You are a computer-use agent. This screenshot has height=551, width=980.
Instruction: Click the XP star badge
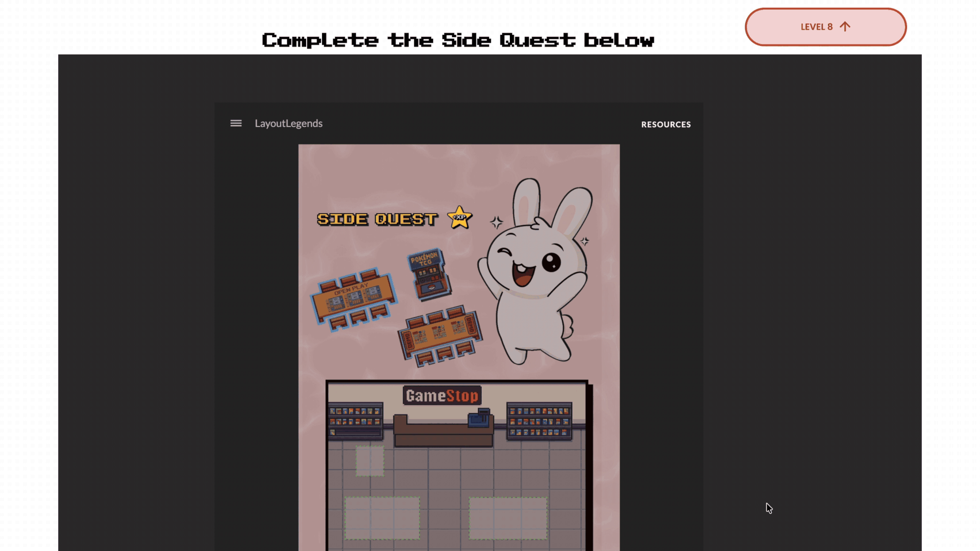[459, 218]
